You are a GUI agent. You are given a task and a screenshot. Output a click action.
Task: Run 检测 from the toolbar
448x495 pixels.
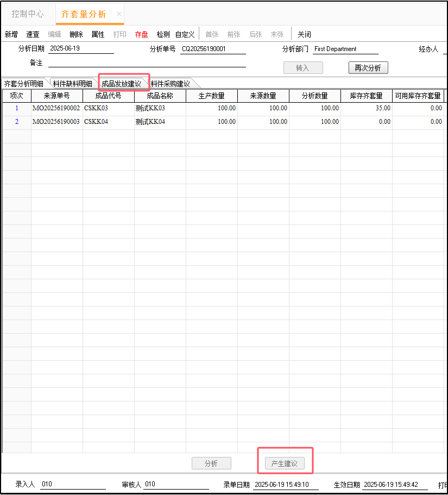pos(163,34)
